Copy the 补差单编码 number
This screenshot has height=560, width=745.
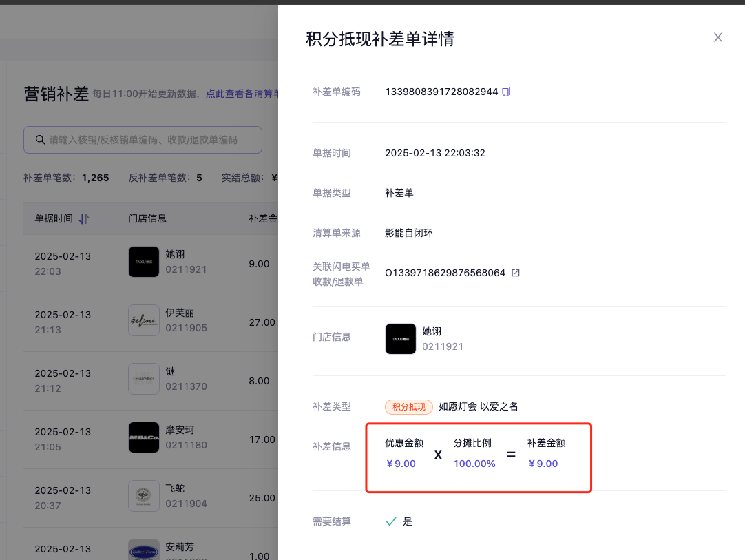click(506, 92)
